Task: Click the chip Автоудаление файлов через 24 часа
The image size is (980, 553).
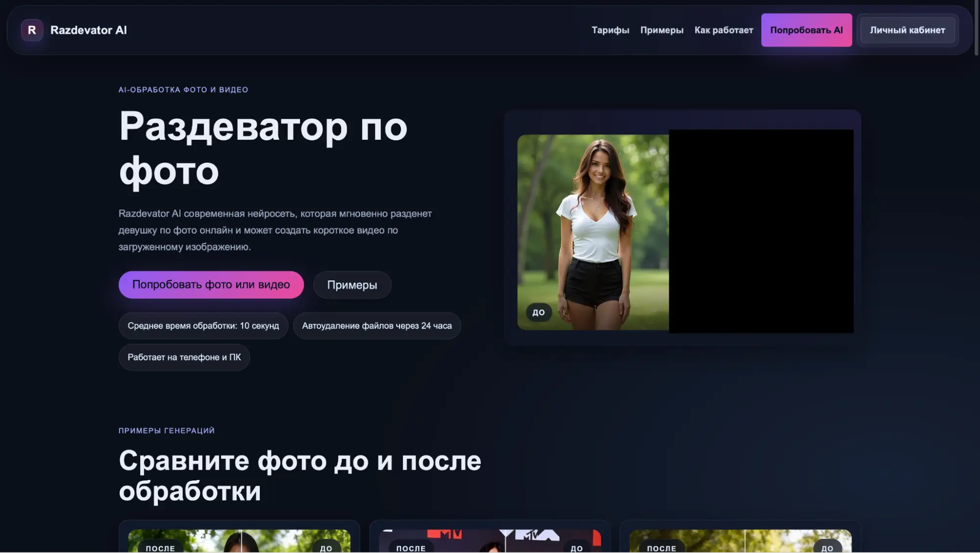Action: point(377,326)
